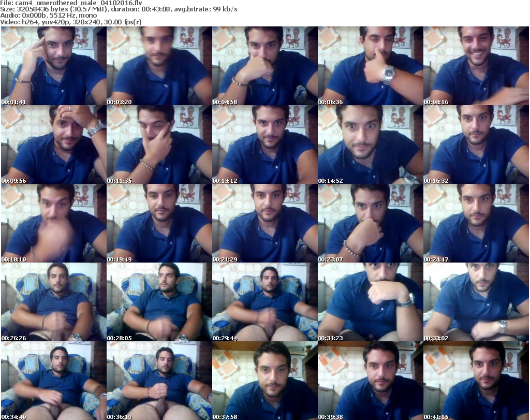Click the timestamp text '00:18:10'
Screen dimensions: 530x420
[14, 259]
